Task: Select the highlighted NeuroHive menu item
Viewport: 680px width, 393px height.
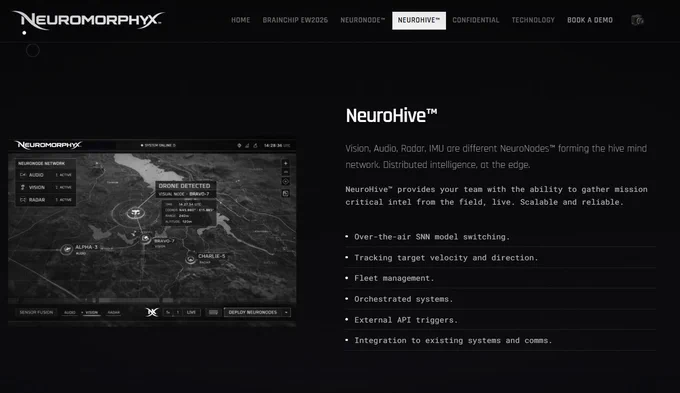Action: pyautogui.click(x=419, y=20)
